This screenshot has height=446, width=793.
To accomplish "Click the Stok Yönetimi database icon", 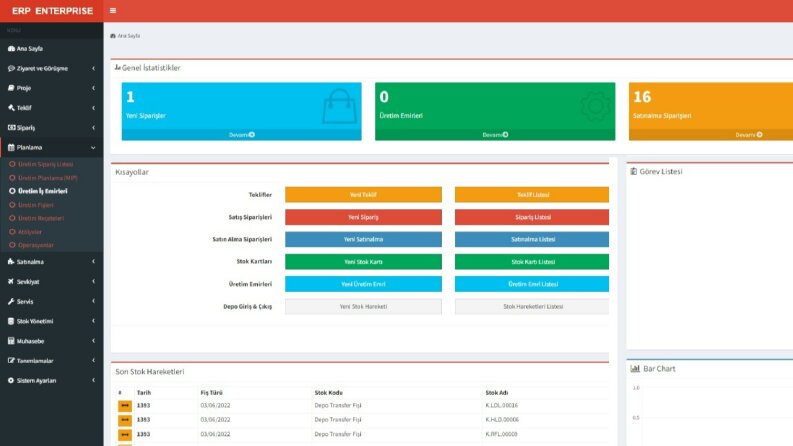I will pos(11,321).
